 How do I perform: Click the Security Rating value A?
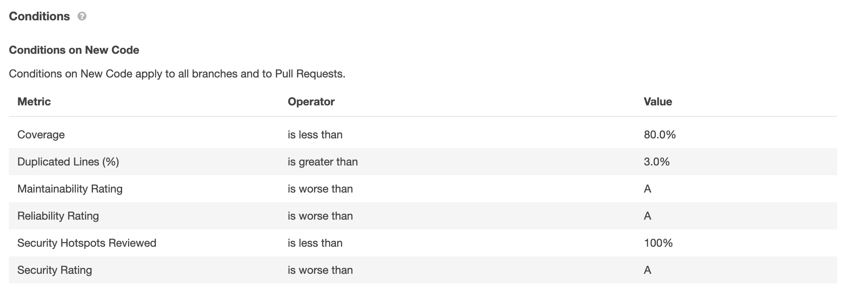tap(647, 270)
